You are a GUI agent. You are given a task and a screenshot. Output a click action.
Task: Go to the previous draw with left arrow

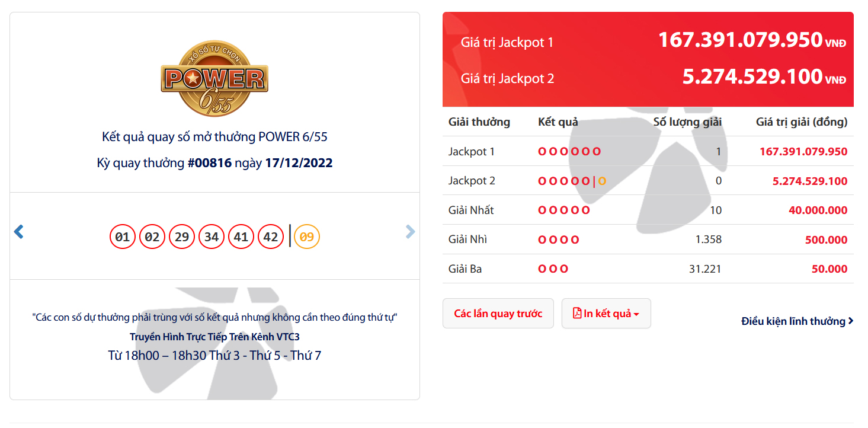pos(19,232)
